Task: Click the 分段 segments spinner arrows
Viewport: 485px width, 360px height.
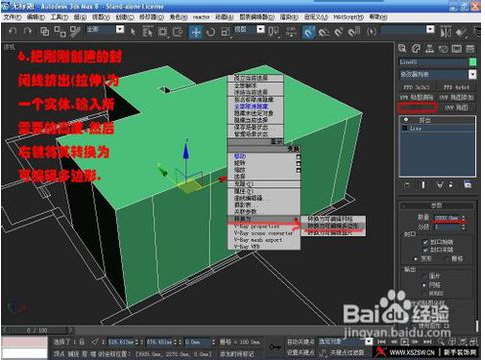Action: click(463, 227)
